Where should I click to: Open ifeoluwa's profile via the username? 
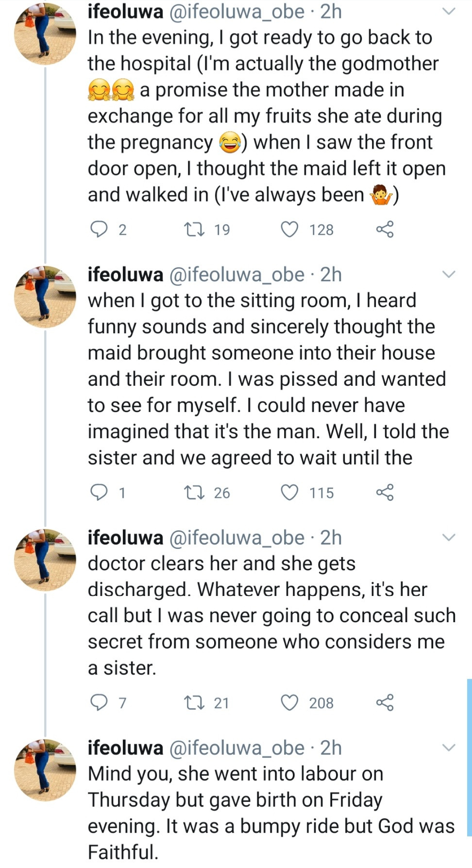click(x=124, y=11)
